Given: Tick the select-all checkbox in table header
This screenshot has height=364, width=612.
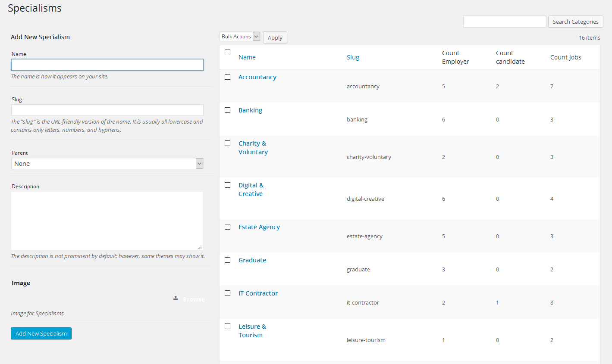Looking at the screenshot, I should click(x=228, y=53).
